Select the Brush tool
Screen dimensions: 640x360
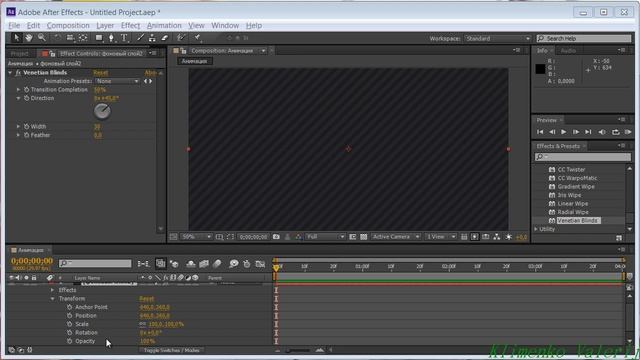coord(140,38)
